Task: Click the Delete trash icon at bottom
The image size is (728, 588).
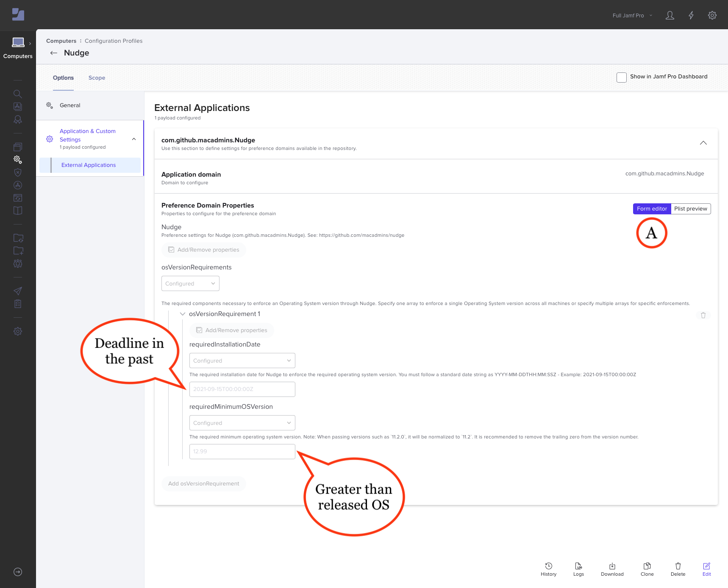Action: (x=678, y=566)
